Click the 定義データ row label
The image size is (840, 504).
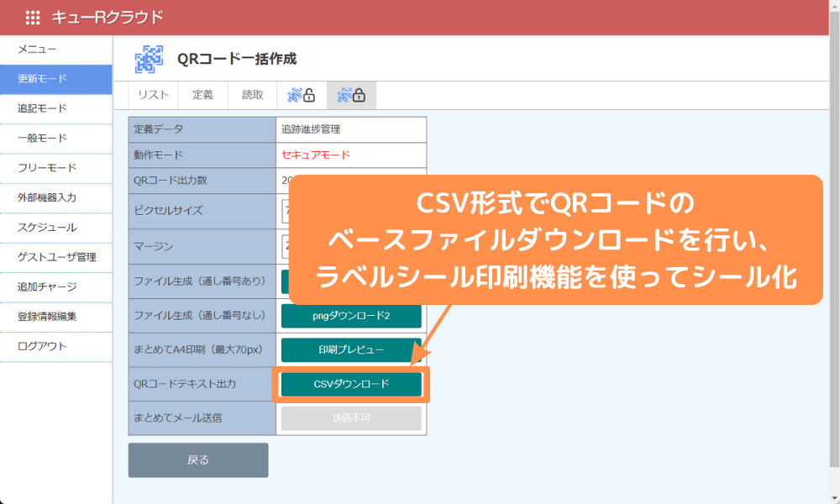click(x=202, y=129)
